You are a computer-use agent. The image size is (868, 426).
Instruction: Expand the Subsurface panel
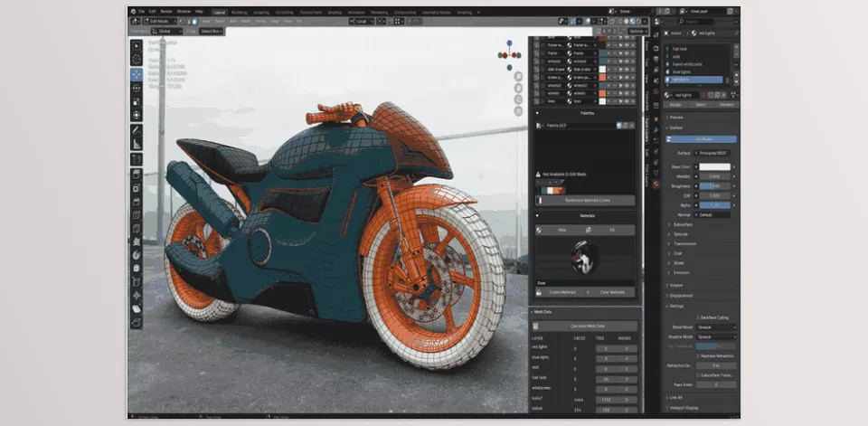tap(682, 224)
